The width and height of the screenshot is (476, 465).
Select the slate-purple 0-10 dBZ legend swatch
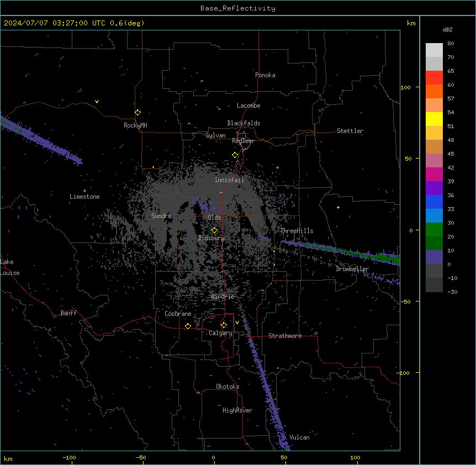coord(434,257)
